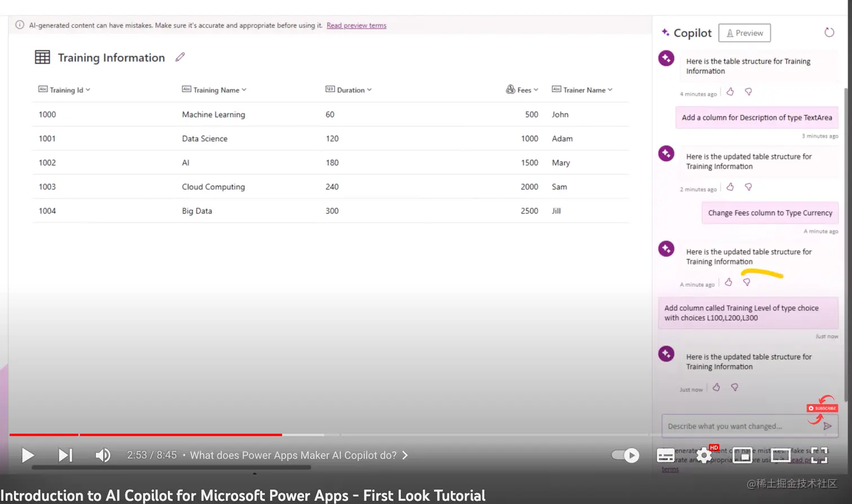Select the Trainer Name cell 'Sam'

(560, 187)
